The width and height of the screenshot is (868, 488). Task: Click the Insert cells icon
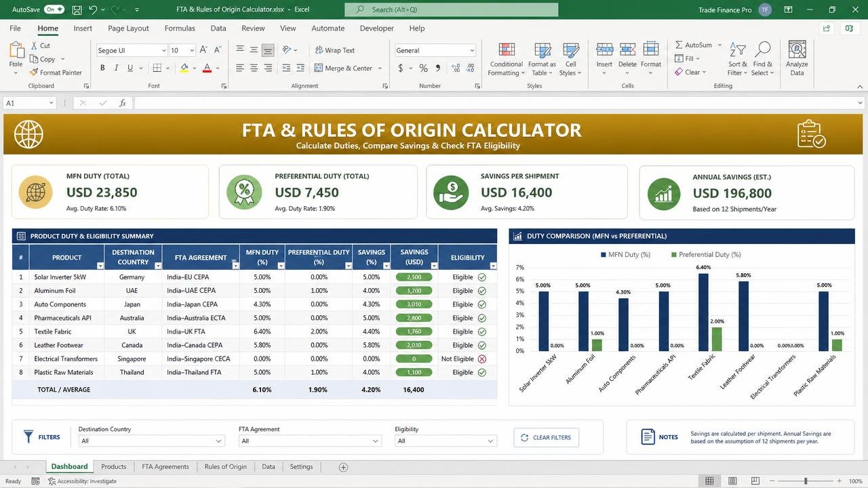pyautogui.click(x=604, y=49)
